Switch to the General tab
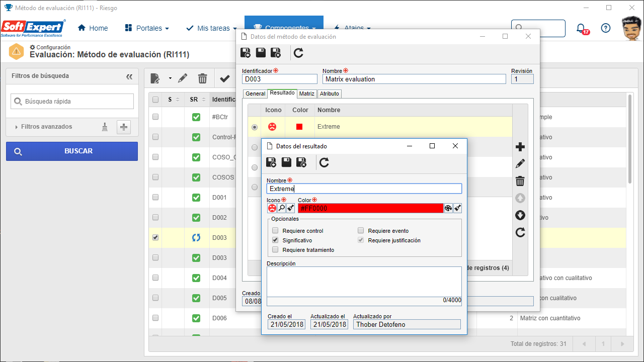This screenshot has width=644, height=362. (x=255, y=94)
